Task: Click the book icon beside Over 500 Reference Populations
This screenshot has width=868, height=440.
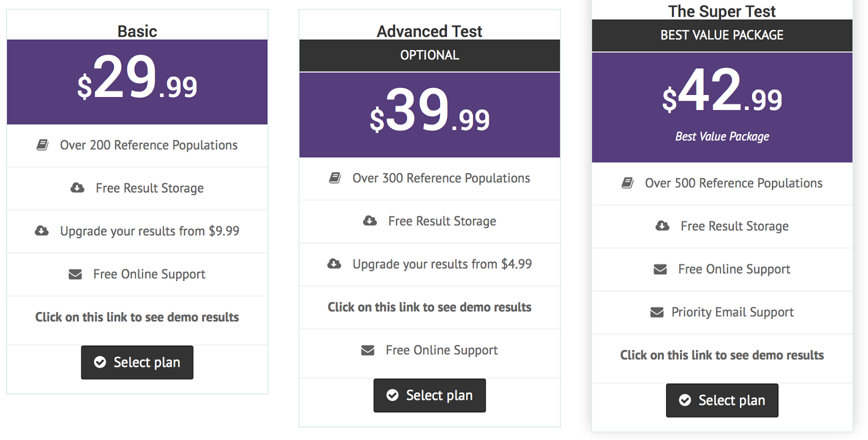Action: [x=628, y=183]
